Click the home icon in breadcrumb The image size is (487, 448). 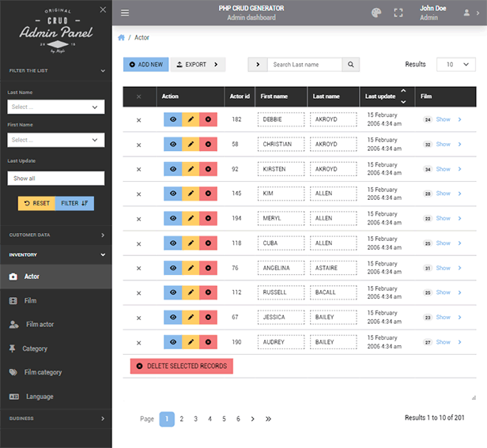pyautogui.click(x=121, y=38)
